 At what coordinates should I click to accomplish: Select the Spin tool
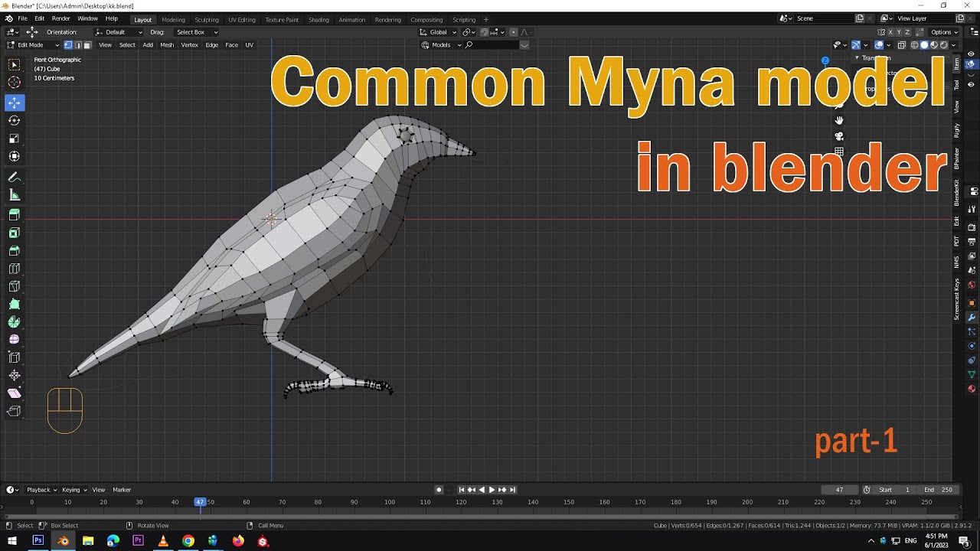(14, 322)
